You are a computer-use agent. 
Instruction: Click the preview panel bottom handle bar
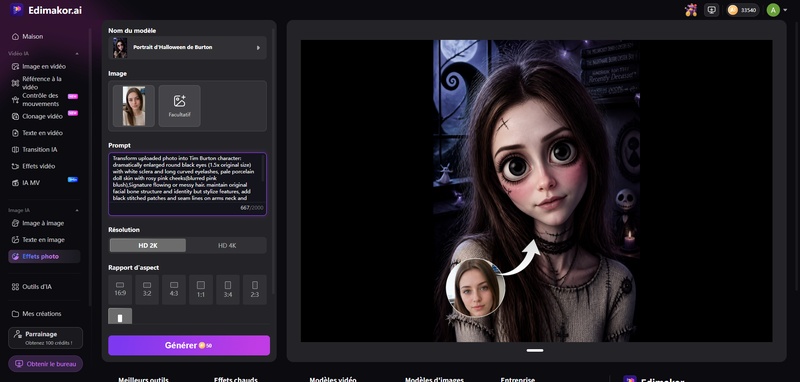coord(535,350)
